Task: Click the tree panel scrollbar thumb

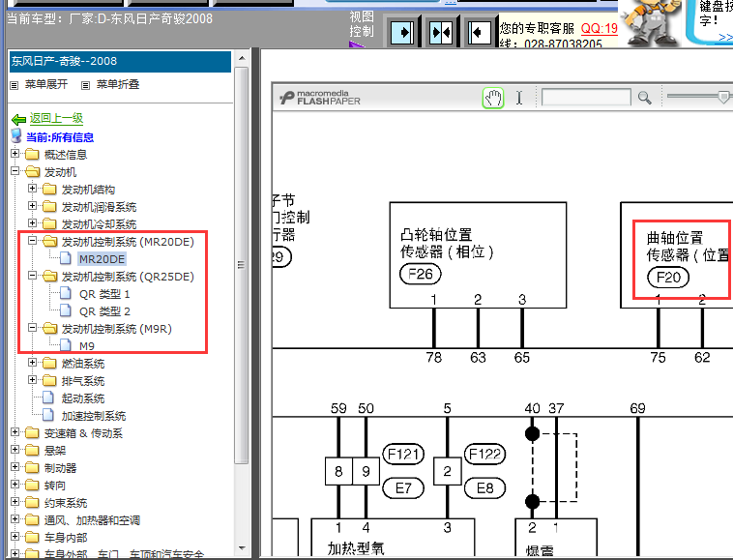Action: coord(241,265)
